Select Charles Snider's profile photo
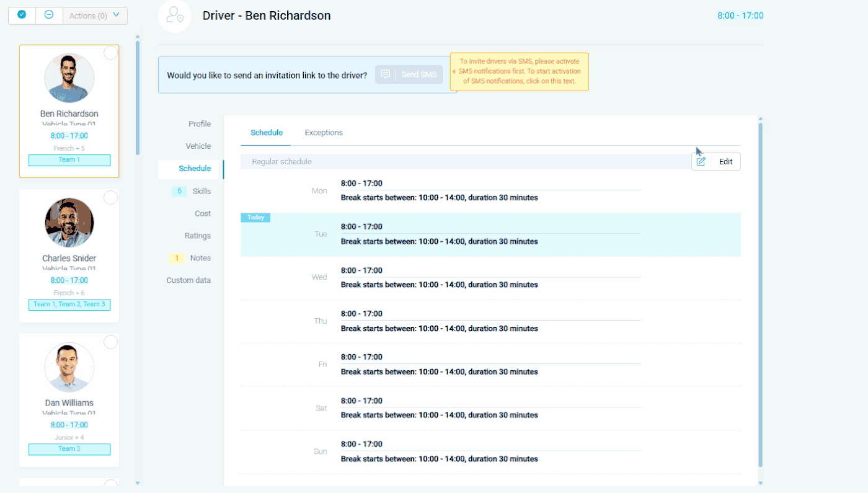Image resolution: width=868 pixels, height=493 pixels. click(x=69, y=223)
